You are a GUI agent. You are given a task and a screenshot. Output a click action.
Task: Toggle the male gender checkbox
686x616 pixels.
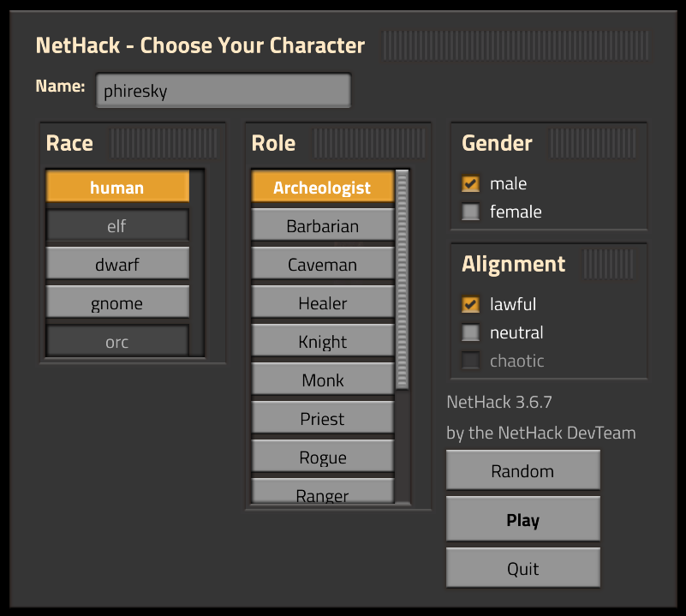[x=471, y=183]
